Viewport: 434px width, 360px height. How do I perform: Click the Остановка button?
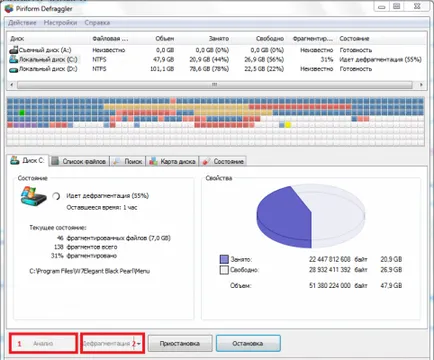pyautogui.click(x=248, y=343)
